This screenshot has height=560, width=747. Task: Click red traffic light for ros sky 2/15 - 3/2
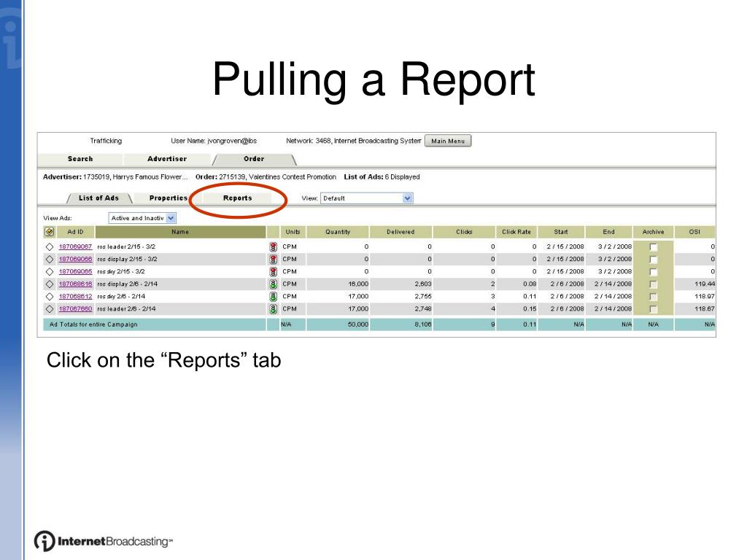pos(274,271)
